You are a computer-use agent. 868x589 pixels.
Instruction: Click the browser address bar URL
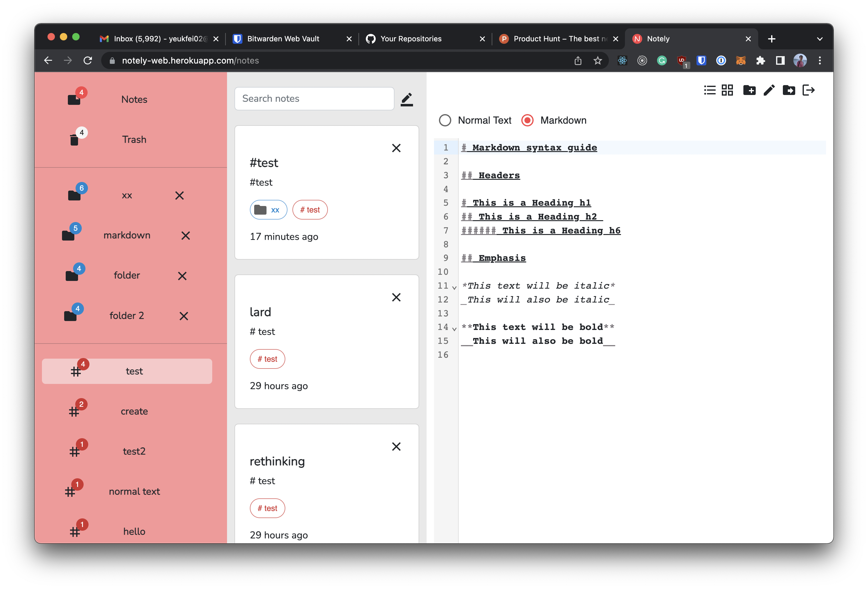pyautogui.click(x=191, y=60)
